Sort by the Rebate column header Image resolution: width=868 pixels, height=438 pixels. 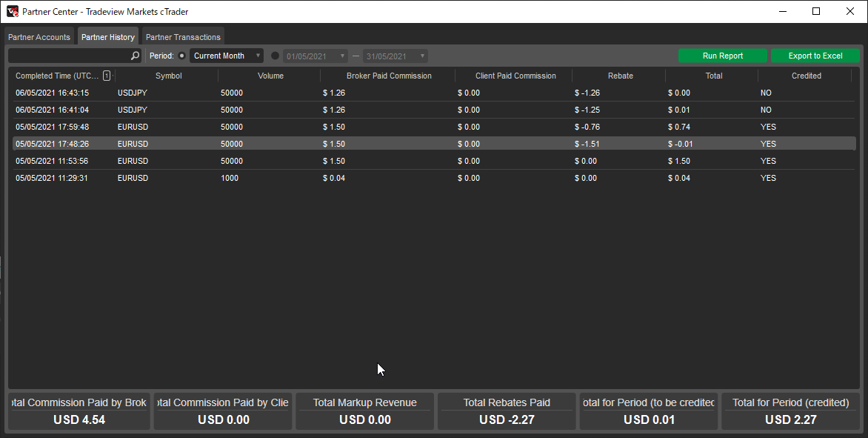click(621, 76)
